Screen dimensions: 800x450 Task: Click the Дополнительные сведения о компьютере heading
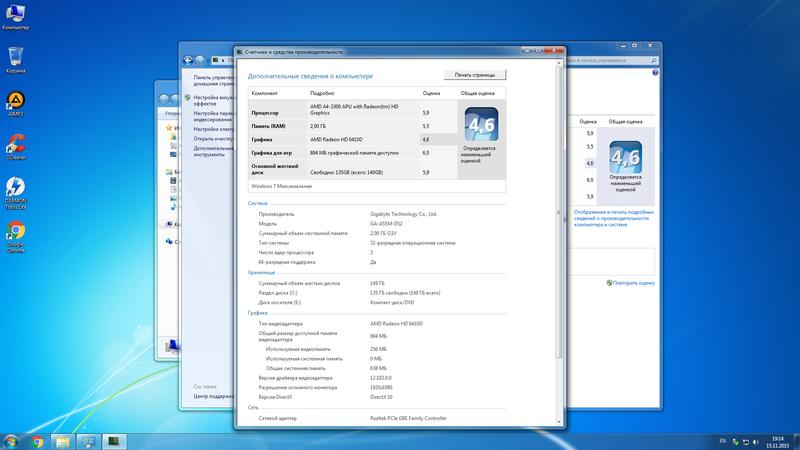(x=310, y=76)
